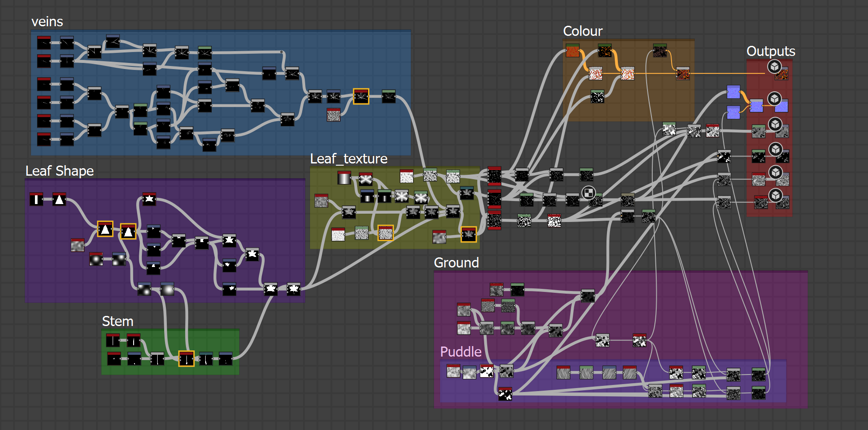Select the Puddle frame title
The height and width of the screenshot is (430, 868).
tap(461, 352)
